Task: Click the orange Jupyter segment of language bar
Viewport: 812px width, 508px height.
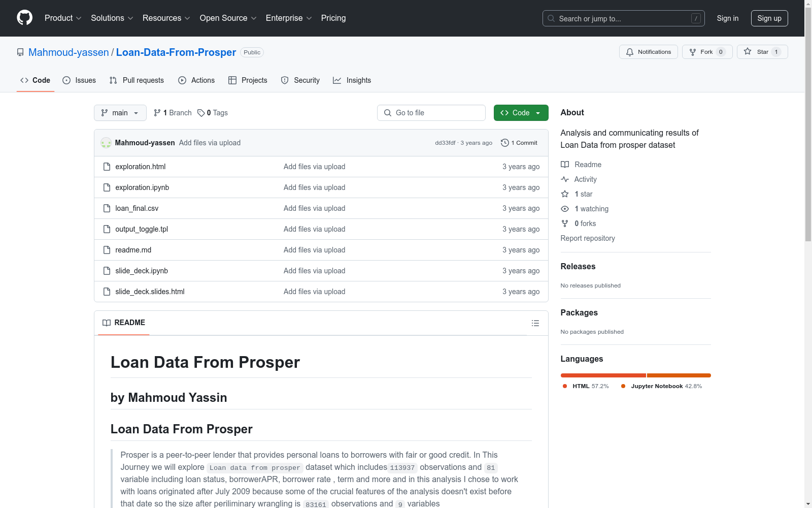Action: (x=679, y=375)
